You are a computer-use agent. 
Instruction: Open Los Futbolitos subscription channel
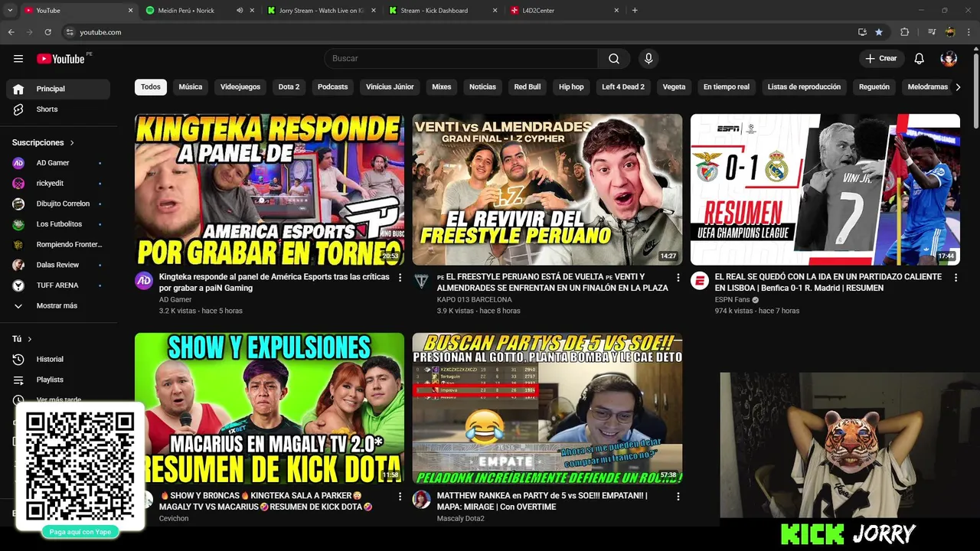coord(58,224)
